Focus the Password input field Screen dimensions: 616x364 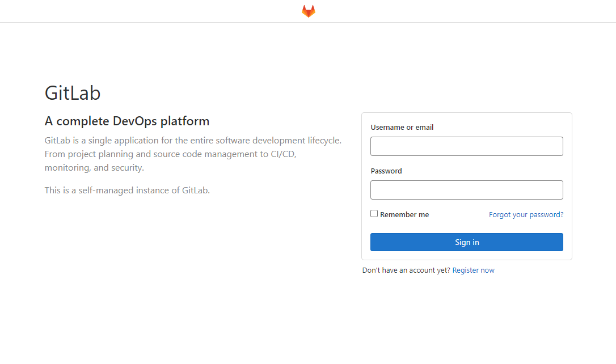click(466, 190)
